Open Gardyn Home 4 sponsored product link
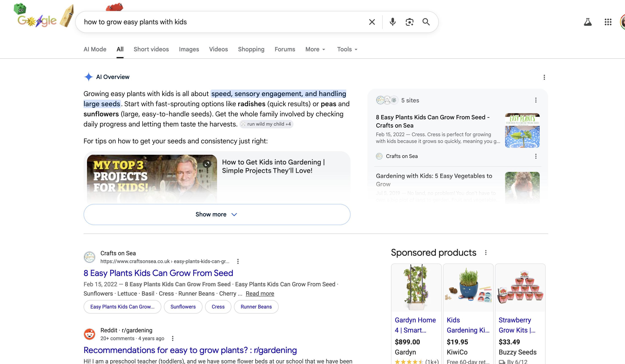This screenshot has width=625, height=364. (x=415, y=325)
